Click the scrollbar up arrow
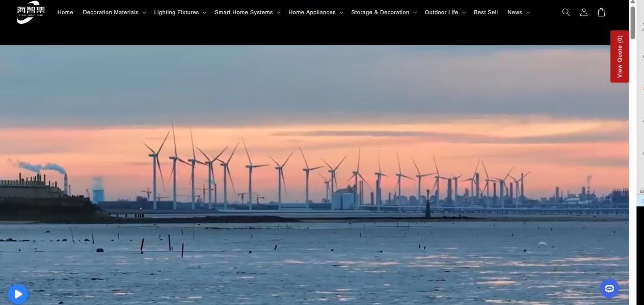 (633, 3)
